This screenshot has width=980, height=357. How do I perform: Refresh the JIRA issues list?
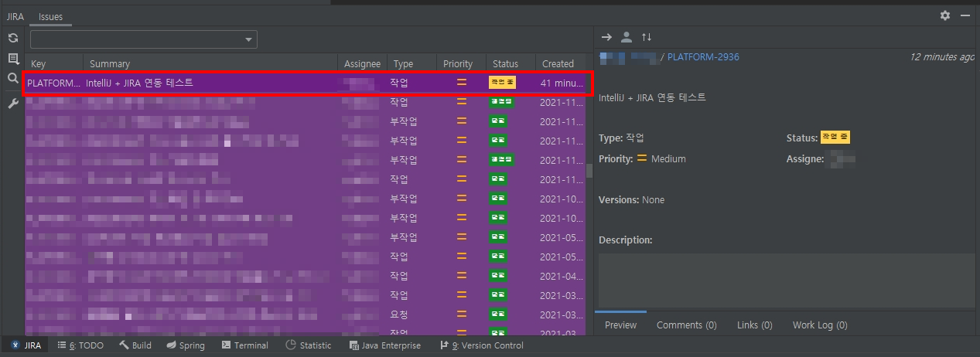point(12,38)
